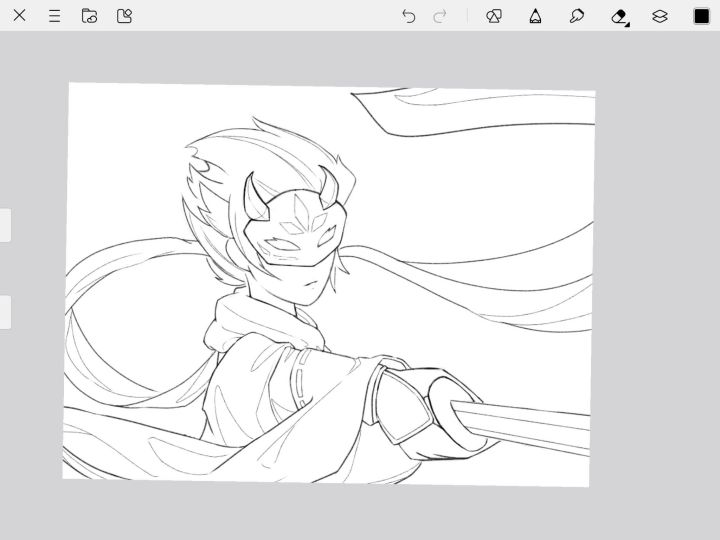This screenshot has width=720, height=540.
Task: Open the black color swatch
Action: coord(702,16)
